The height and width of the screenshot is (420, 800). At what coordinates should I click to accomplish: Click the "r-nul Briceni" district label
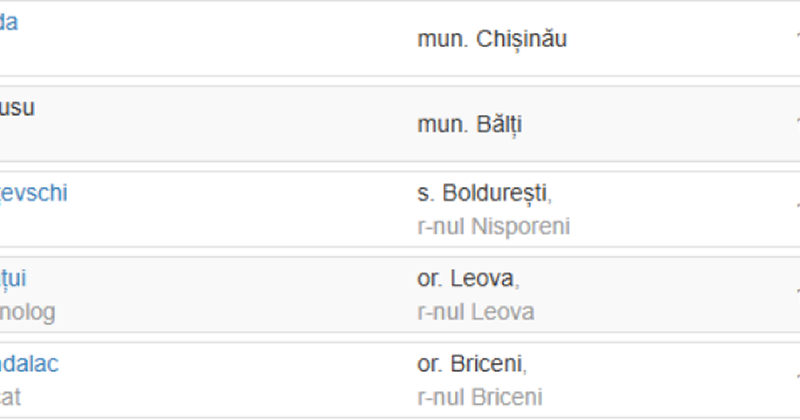click(479, 397)
